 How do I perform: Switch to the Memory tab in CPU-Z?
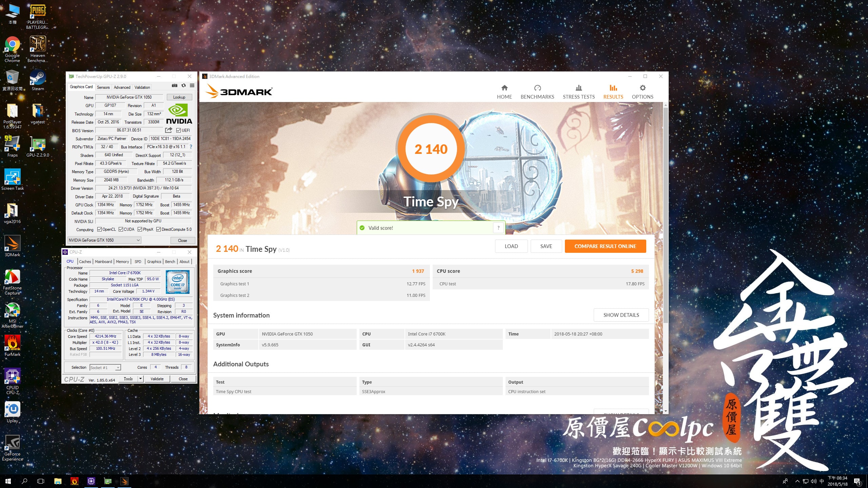click(122, 262)
